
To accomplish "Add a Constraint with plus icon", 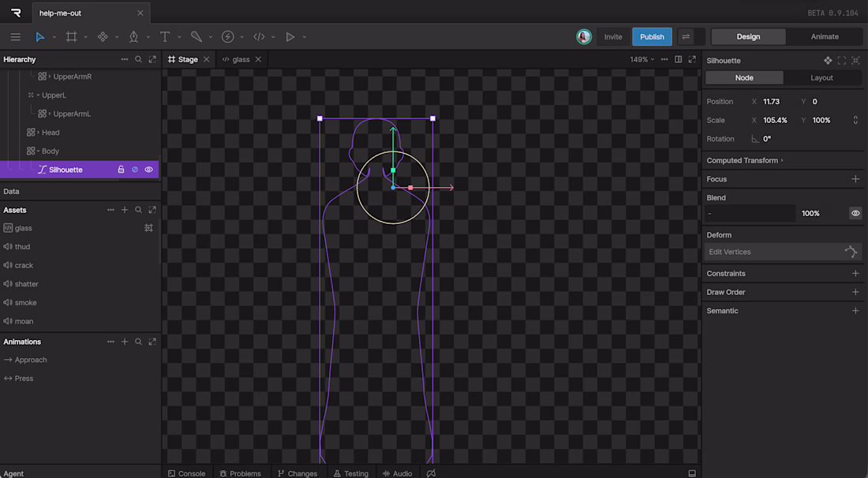I will click(855, 273).
